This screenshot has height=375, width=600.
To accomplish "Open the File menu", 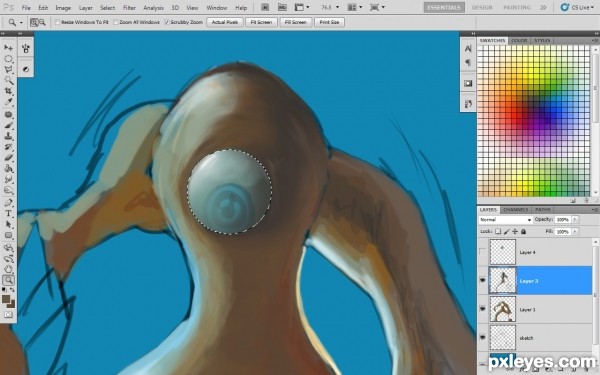I will (26, 8).
